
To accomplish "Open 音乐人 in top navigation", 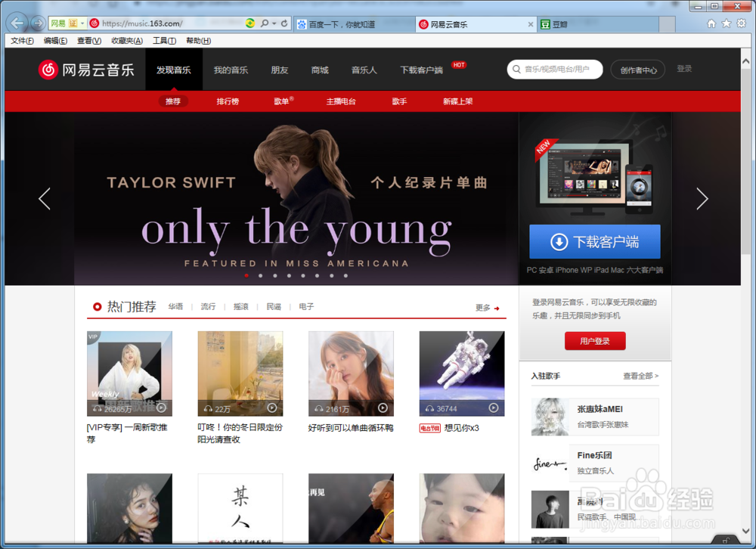I will coord(364,70).
